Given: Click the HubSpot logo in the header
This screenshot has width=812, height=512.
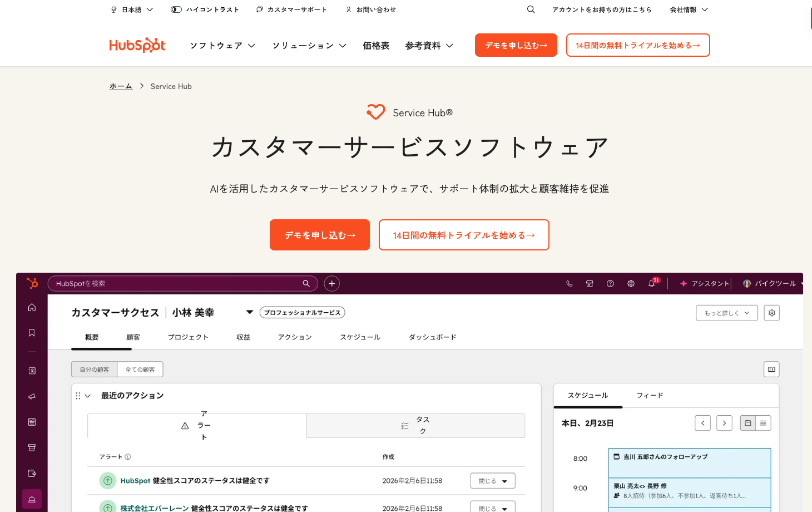Looking at the screenshot, I should pos(137,45).
